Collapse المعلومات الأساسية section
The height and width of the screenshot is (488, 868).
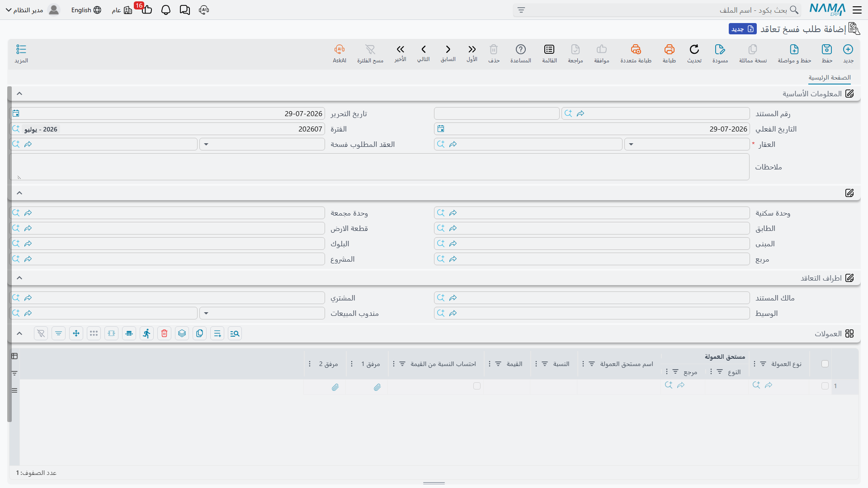tap(19, 94)
